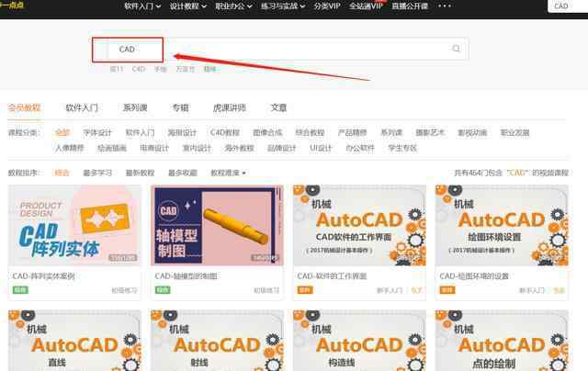Filter courses by 学生专区 category
Image resolution: width=588 pixels, height=371 pixels.
[402, 148]
